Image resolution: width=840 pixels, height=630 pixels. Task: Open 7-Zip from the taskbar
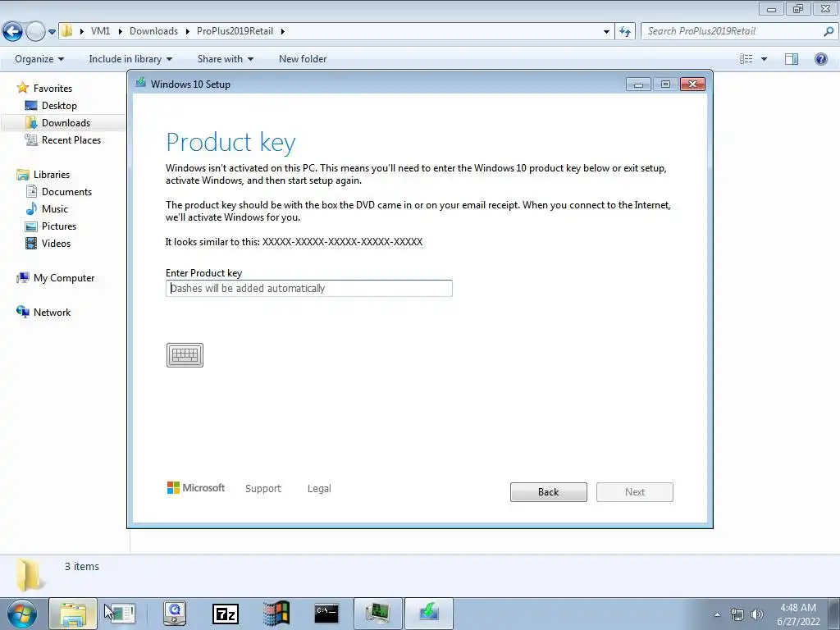pos(226,614)
